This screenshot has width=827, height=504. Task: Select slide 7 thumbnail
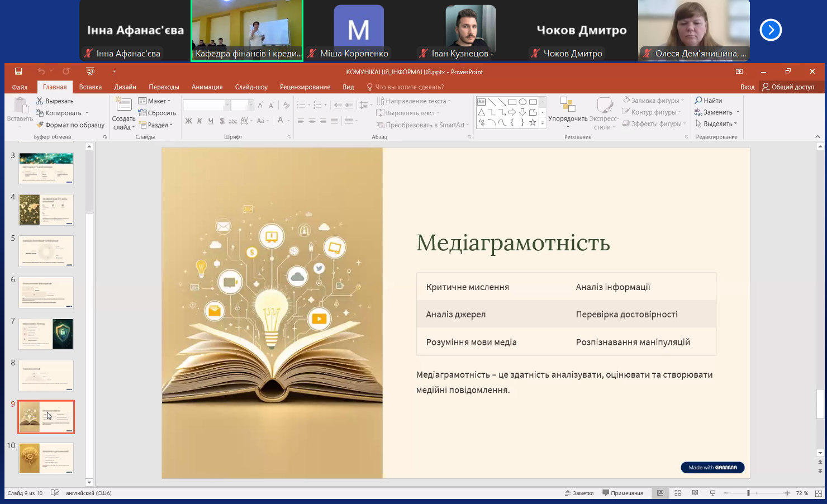coord(46,334)
